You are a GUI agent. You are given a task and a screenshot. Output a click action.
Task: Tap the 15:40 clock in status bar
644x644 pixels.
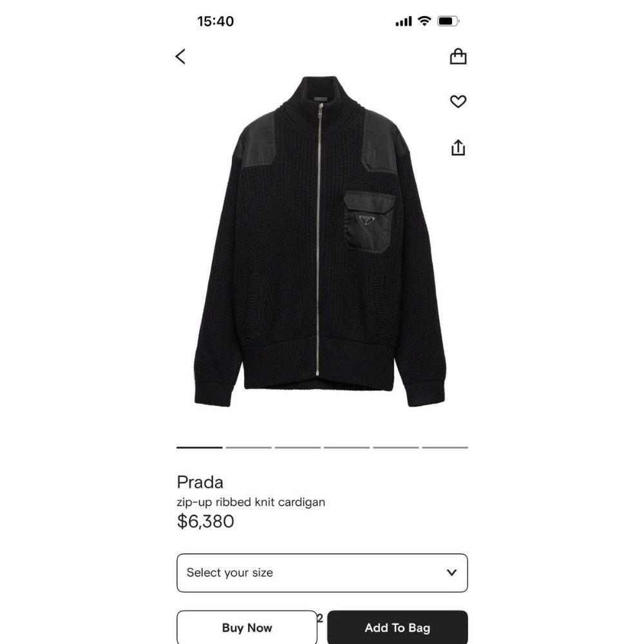click(216, 21)
